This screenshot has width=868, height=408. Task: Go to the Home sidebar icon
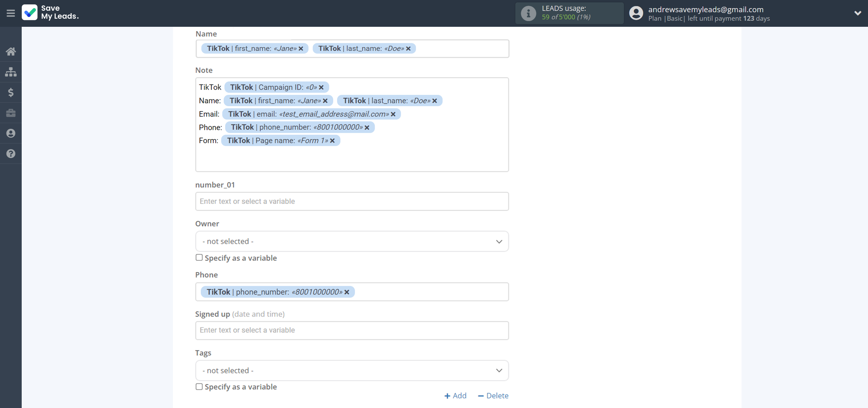(x=11, y=52)
